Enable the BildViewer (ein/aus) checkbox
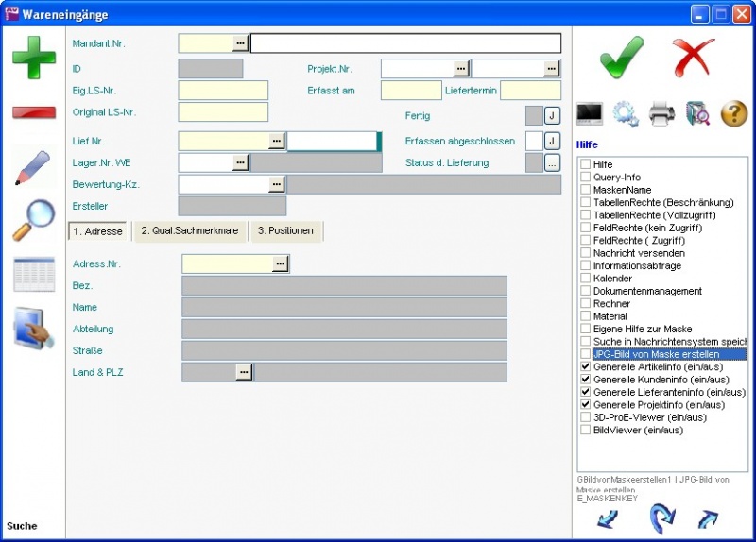756x542 pixels. point(586,431)
